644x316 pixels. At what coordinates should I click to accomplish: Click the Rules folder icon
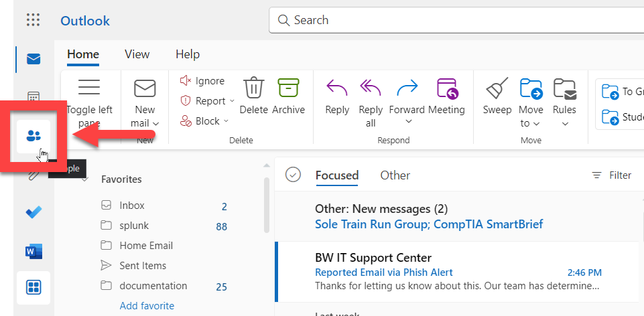(x=565, y=89)
